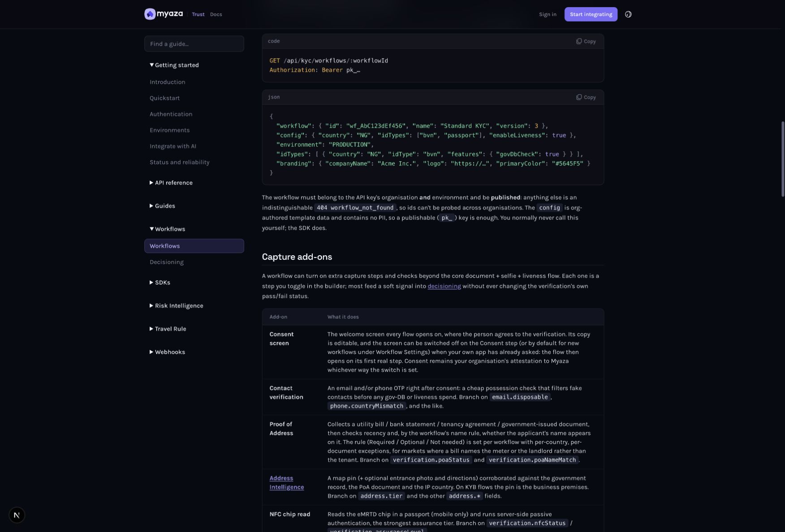The width and height of the screenshot is (785, 532).
Task: Expand the SDKs section
Action: tap(160, 283)
